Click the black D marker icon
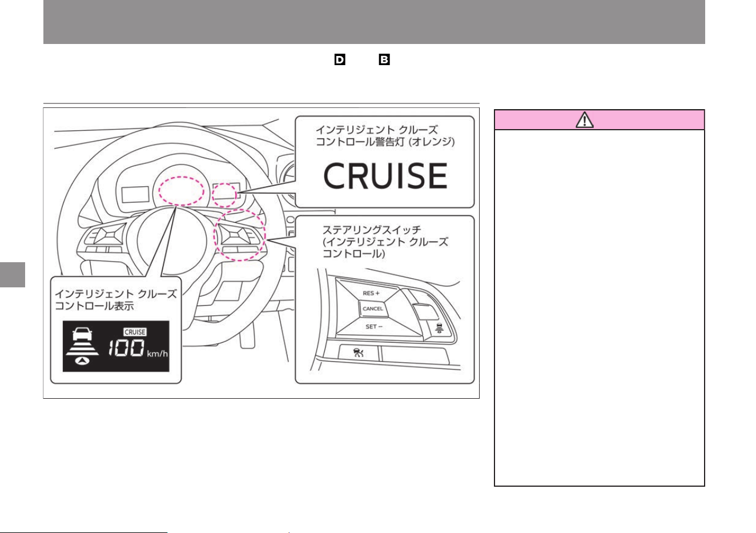This screenshot has height=533, width=756. pos(340,59)
